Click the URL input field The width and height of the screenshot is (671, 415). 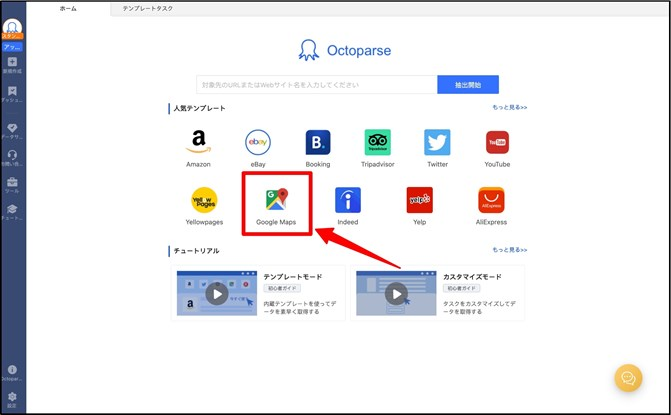(317, 85)
